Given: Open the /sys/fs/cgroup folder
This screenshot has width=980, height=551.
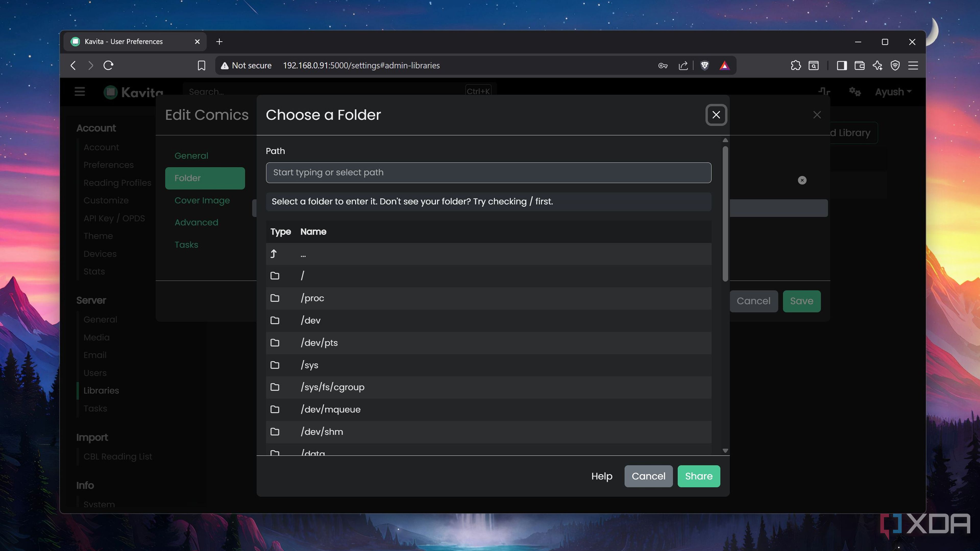Looking at the screenshot, I should (488, 387).
